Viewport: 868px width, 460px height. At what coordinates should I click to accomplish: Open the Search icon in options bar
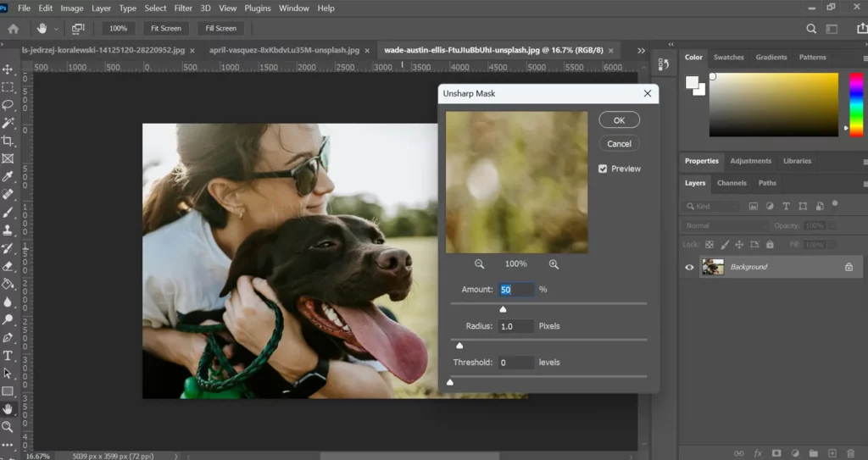(811, 29)
